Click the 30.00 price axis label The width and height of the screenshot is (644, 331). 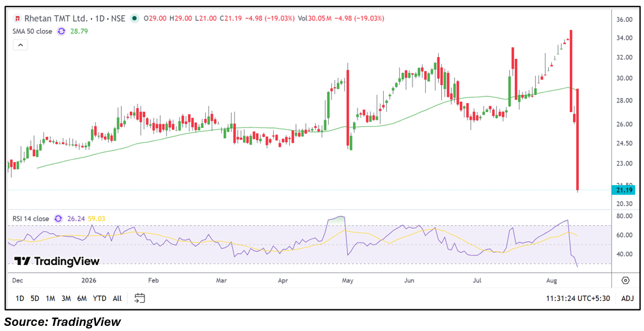[x=625, y=78]
